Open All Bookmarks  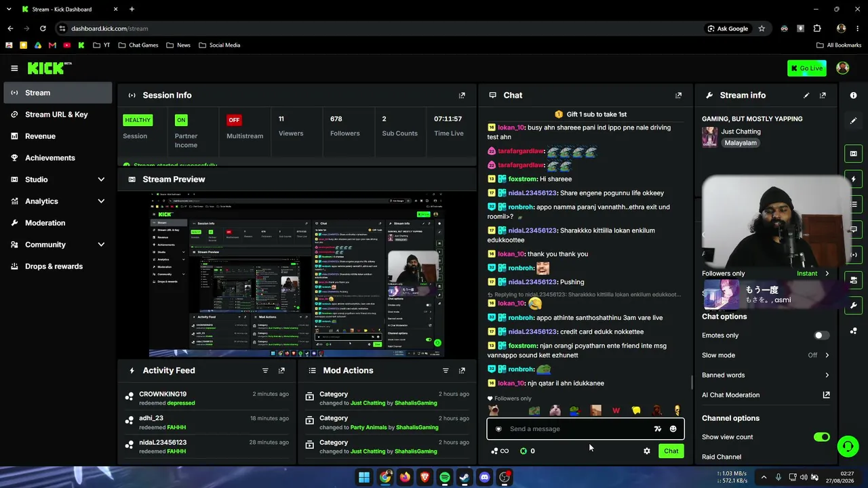coord(839,45)
